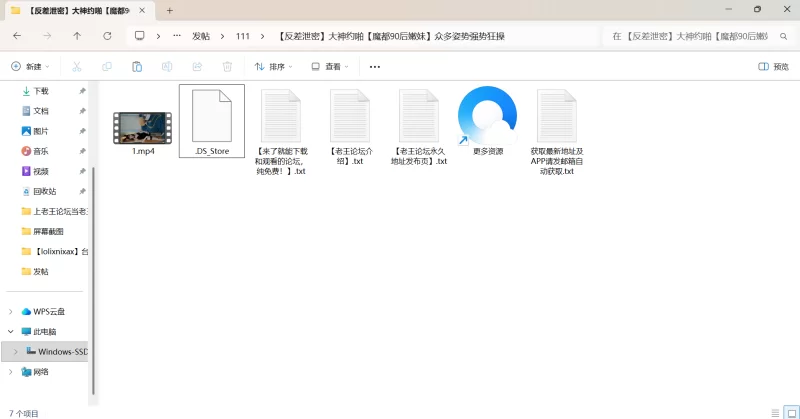
Task: Open the 查看 view dropdown
Action: click(x=331, y=67)
